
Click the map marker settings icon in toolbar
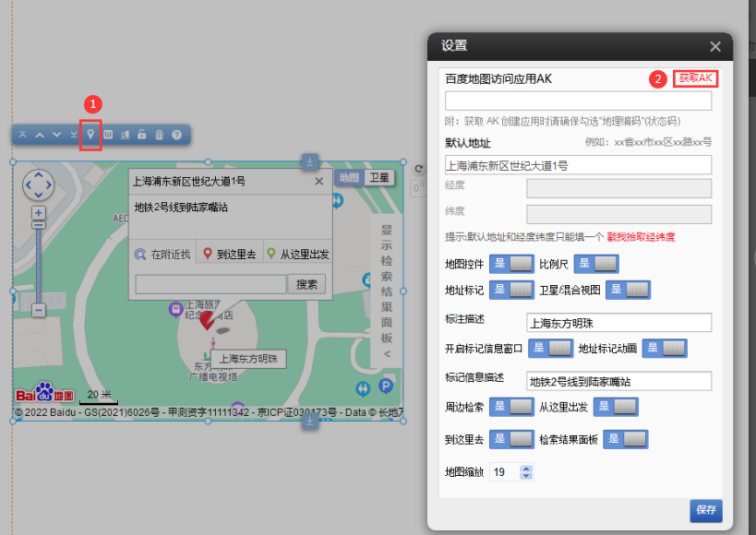tap(90, 135)
